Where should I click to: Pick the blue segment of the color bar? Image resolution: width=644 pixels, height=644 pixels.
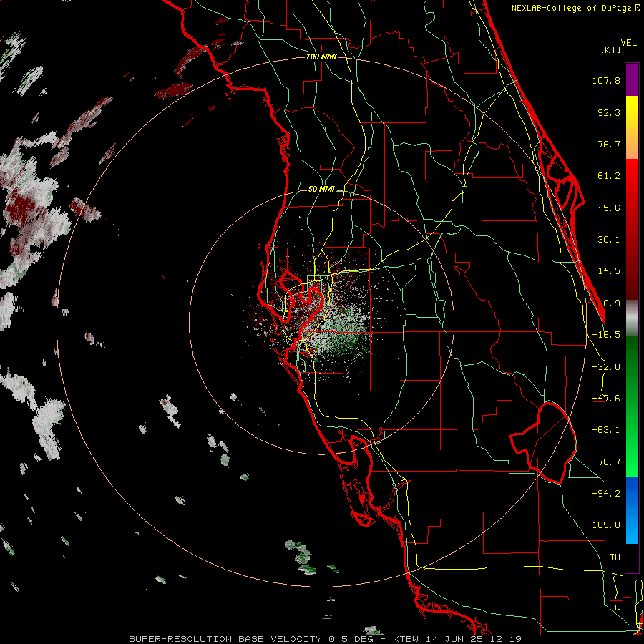click(x=632, y=510)
